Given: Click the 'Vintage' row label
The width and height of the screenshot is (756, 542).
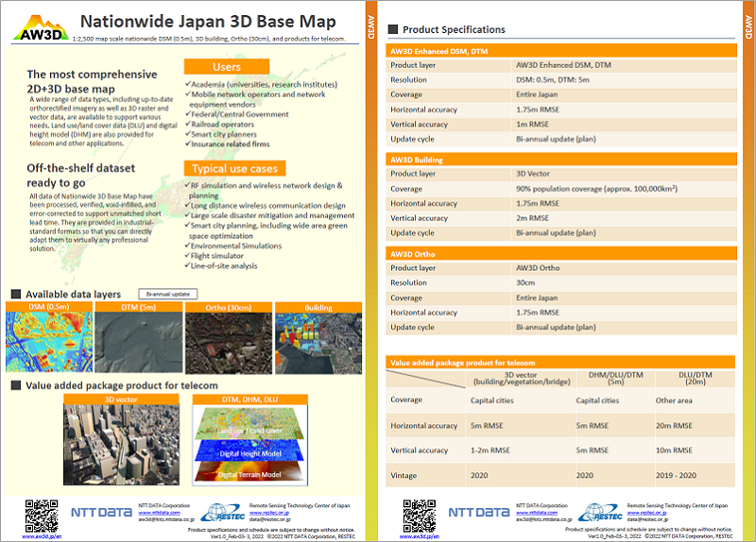Looking at the screenshot, I should (404, 476).
